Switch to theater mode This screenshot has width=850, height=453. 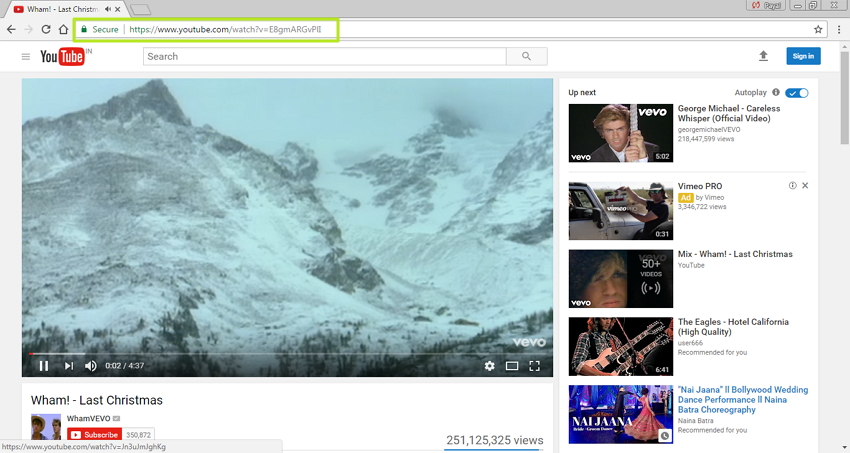[x=512, y=366]
